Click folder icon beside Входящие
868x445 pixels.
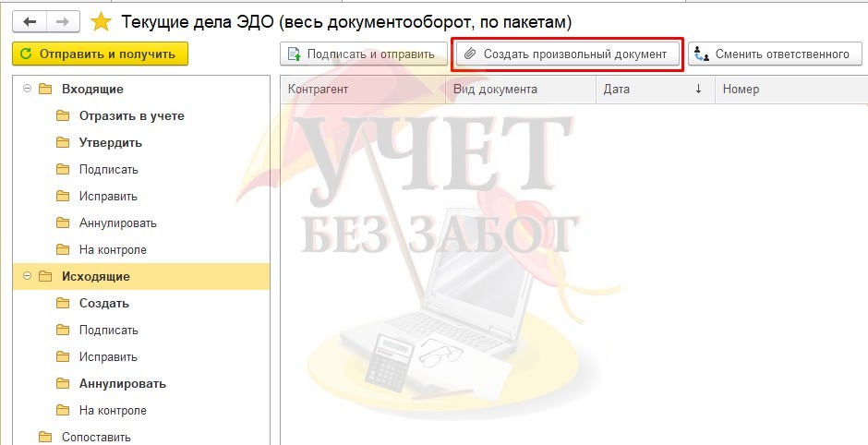[45, 90]
